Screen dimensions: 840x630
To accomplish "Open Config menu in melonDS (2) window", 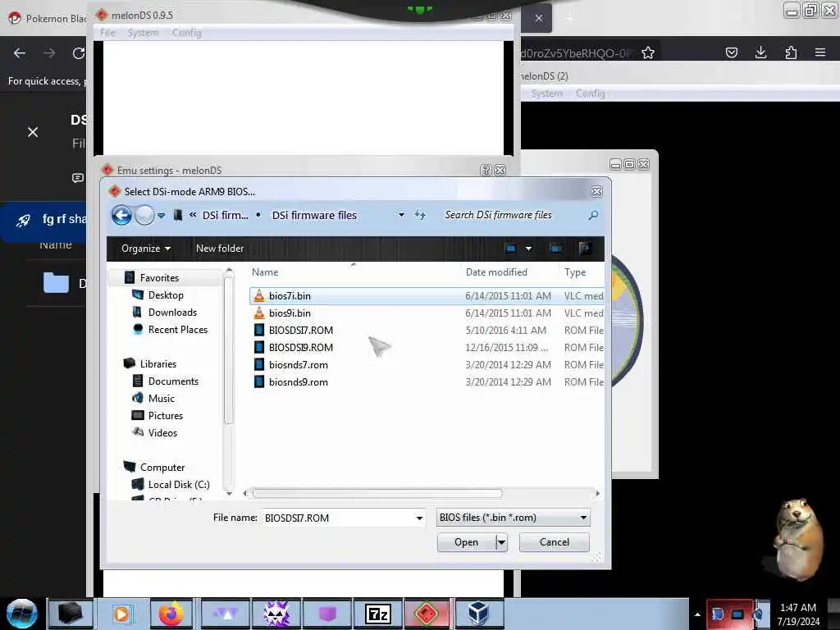I will (x=591, y=94).
